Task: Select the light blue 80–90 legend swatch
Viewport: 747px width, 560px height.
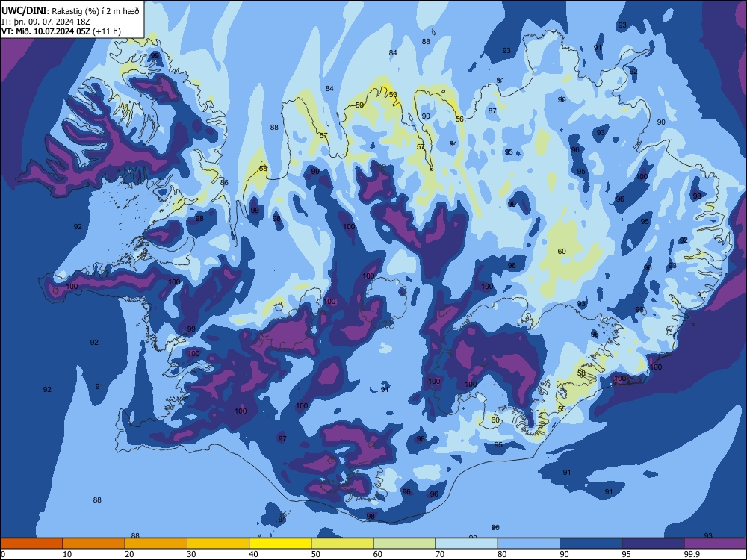Action: (x=529, y=544)
